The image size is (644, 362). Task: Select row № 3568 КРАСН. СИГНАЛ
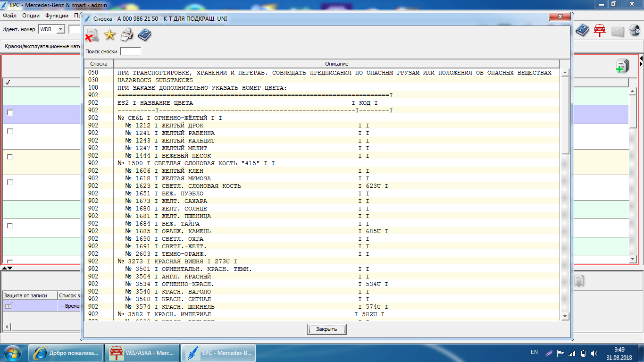click(322, 299)
